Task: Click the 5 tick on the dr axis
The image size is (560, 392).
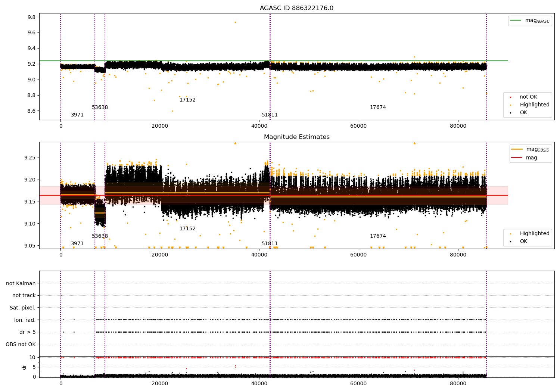Action: point(34,367)
